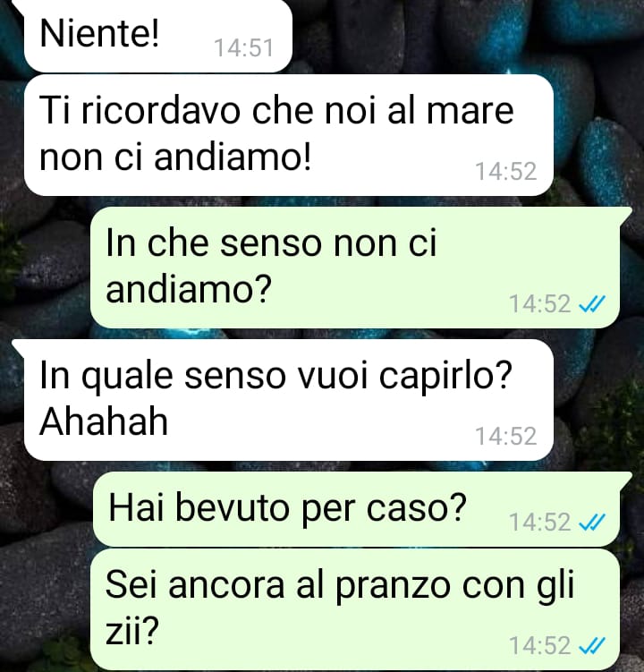Image resolution: width=644 pixels, height=672 pixels.
Task: Tap the "Niente!" message bubble
Action: [x=158, y=36]
